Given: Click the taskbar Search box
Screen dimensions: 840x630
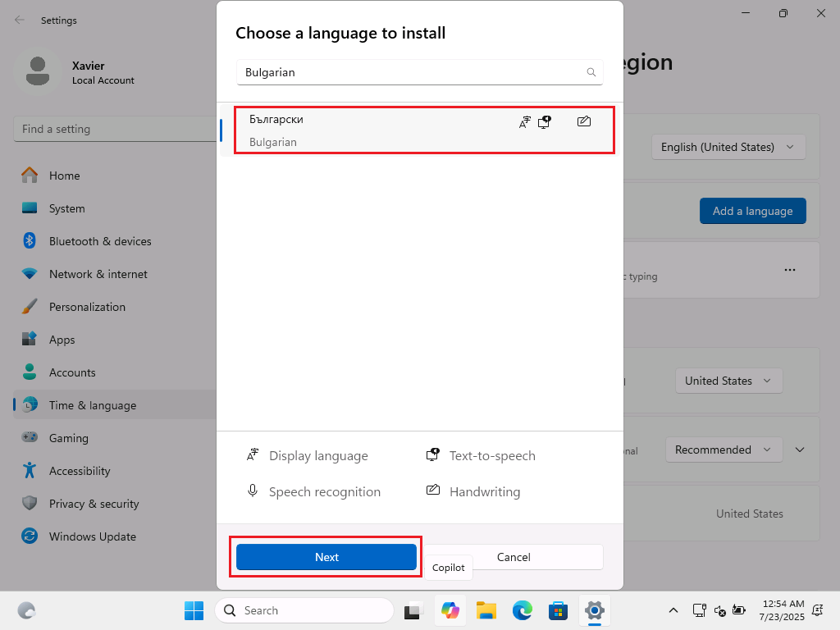Looking at the screenshot, I should [304, 610].
